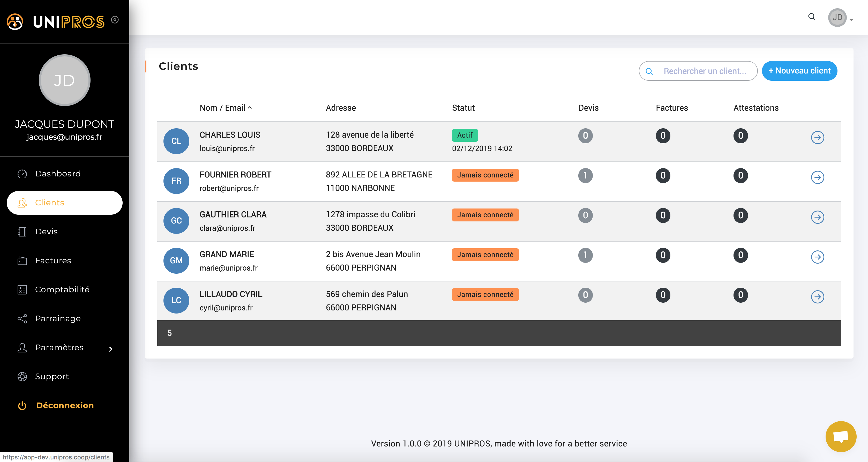Viewport: 868px width, 462px height.
Task: Click Attestations count badge for Gauthier Clara
Action: (x=740, y=215)
